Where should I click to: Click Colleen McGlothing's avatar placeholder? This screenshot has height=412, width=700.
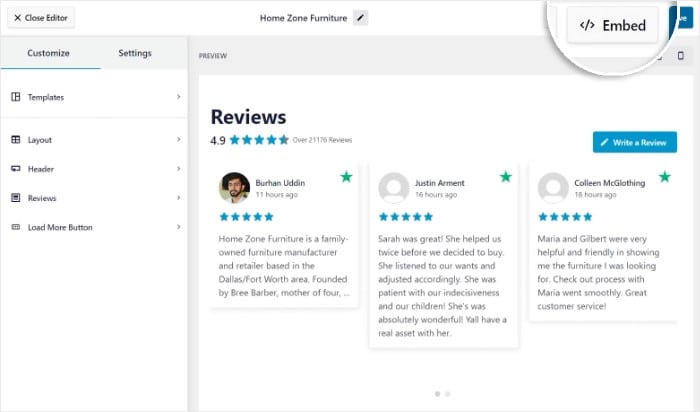click(553, 187)
